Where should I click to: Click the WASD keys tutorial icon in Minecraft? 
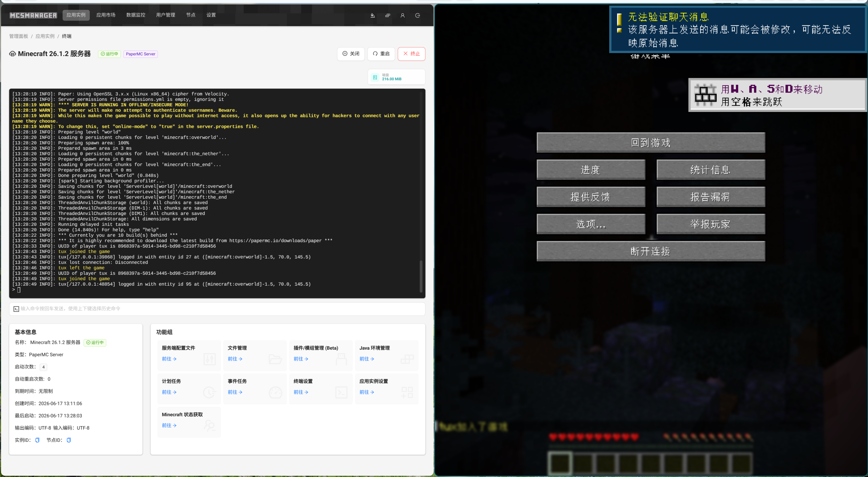pos(705,95)
